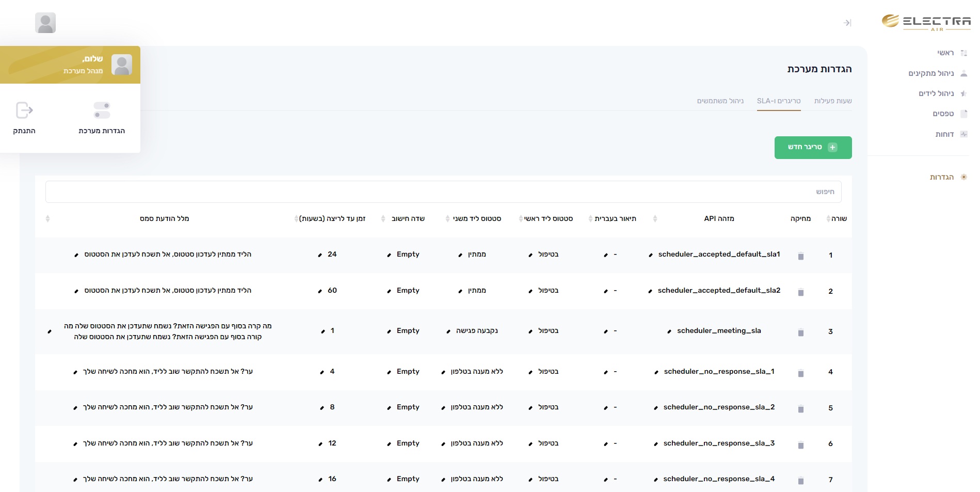Click the green טריגר חדש button

coord(812,148)
